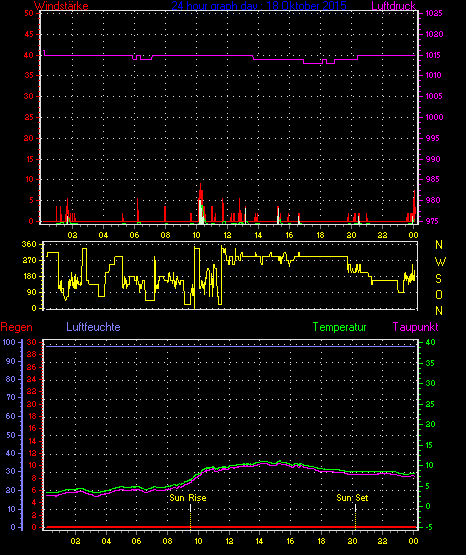Click the 975 pressure axis value

(x=433, y=221)
